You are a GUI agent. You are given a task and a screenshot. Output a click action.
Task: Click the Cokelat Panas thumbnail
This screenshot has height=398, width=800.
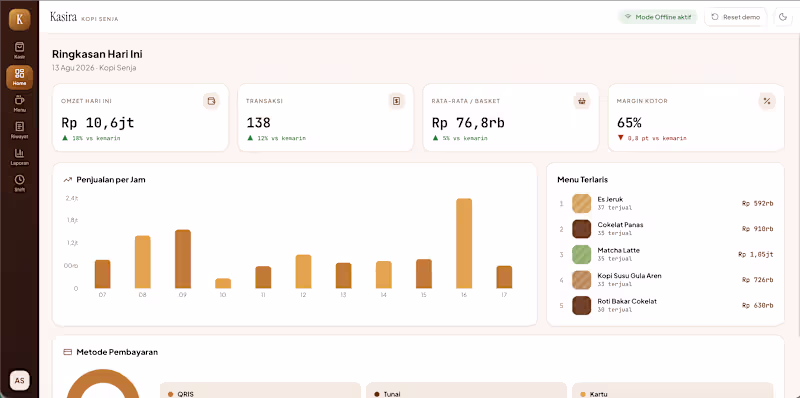582,229
